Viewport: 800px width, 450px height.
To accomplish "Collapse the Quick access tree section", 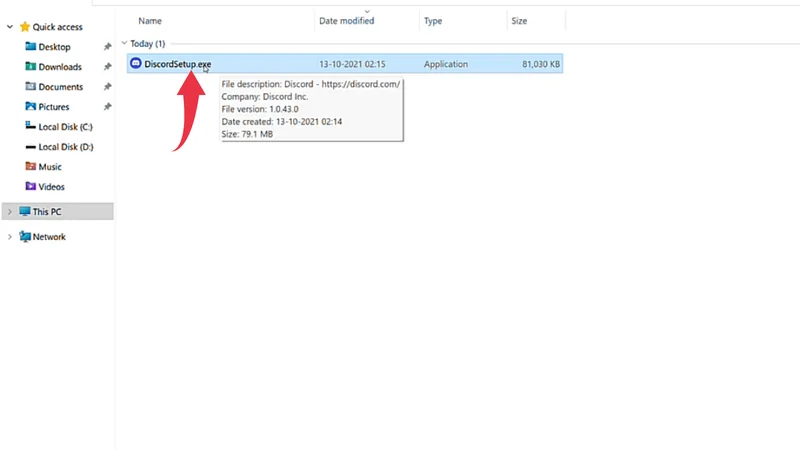I will (9, 27).
